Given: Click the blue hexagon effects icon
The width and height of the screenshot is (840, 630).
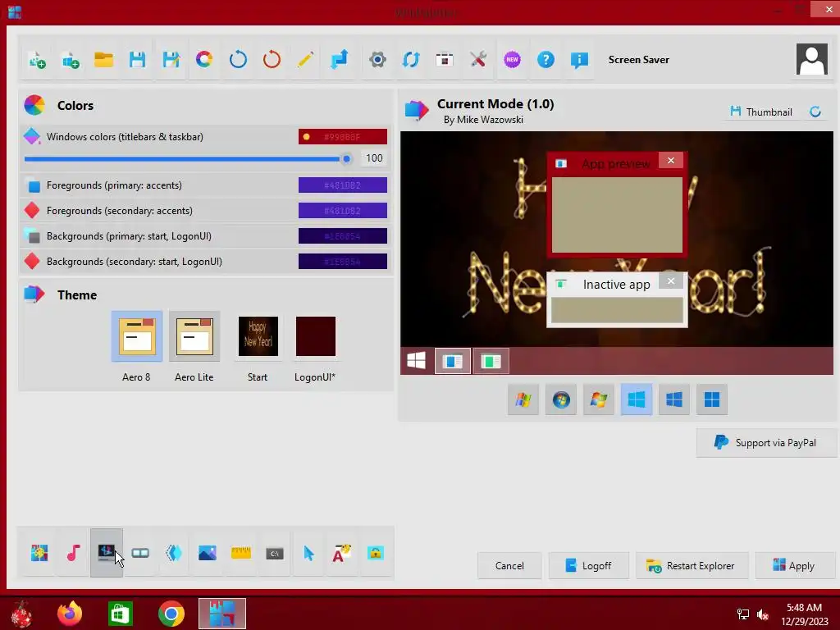Looking at the screenshot, I should click(x=174, y=553).
